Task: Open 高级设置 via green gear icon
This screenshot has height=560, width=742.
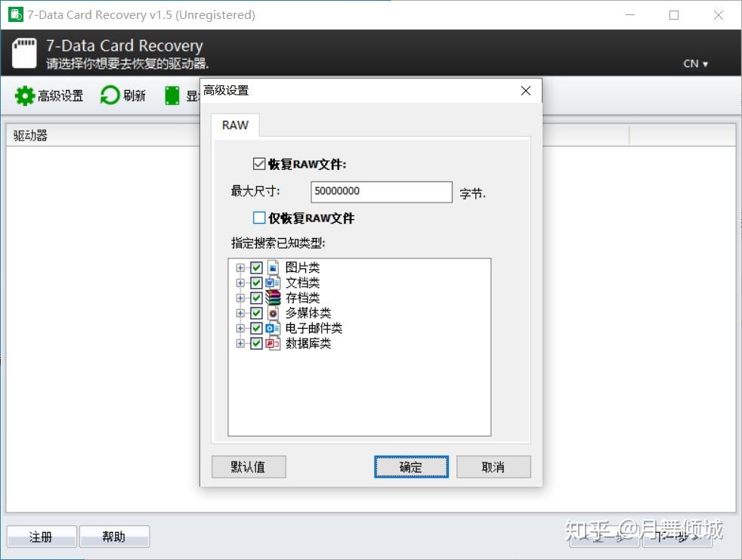Action: 25,96
